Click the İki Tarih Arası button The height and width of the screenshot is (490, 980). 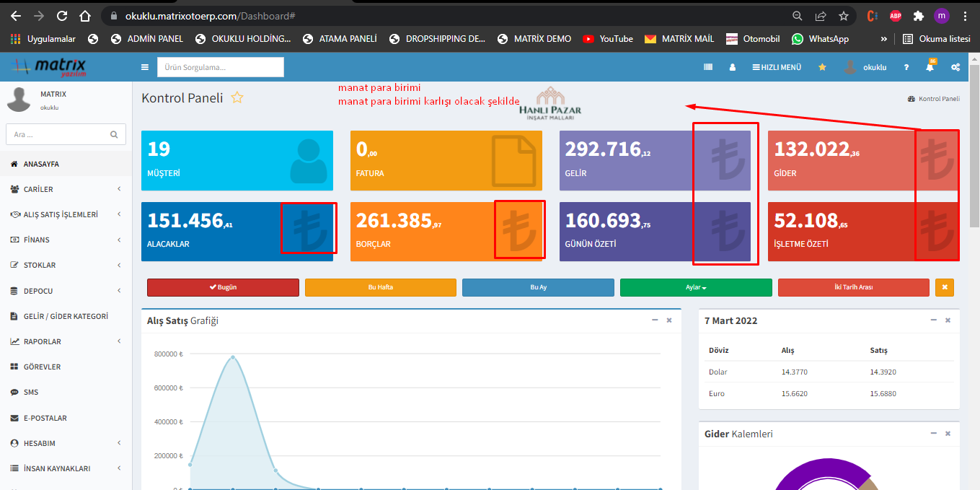coord(853,287)
